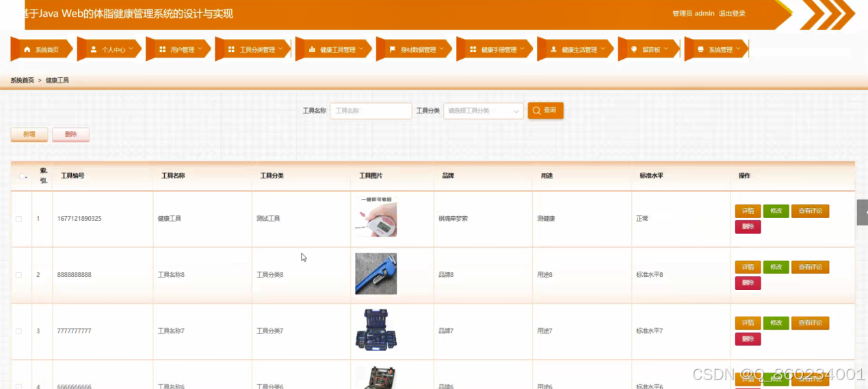Check the row checkbox for 1677121890325
This screenshot has width=868, height=389.
(19, 219)
